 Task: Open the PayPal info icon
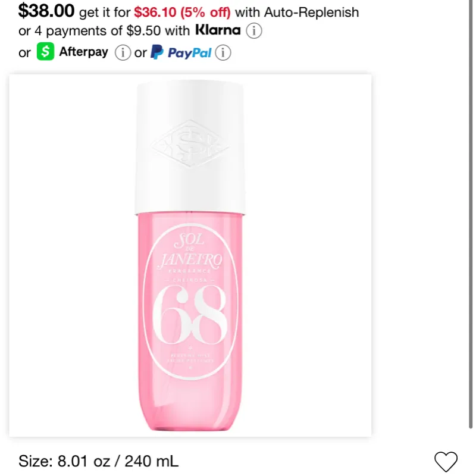(x=223, y=52)
